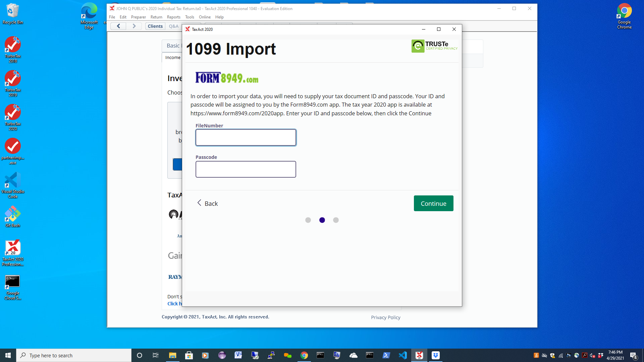Select the third pagination dot
The image size is (644, 362).
pos(336,220)
